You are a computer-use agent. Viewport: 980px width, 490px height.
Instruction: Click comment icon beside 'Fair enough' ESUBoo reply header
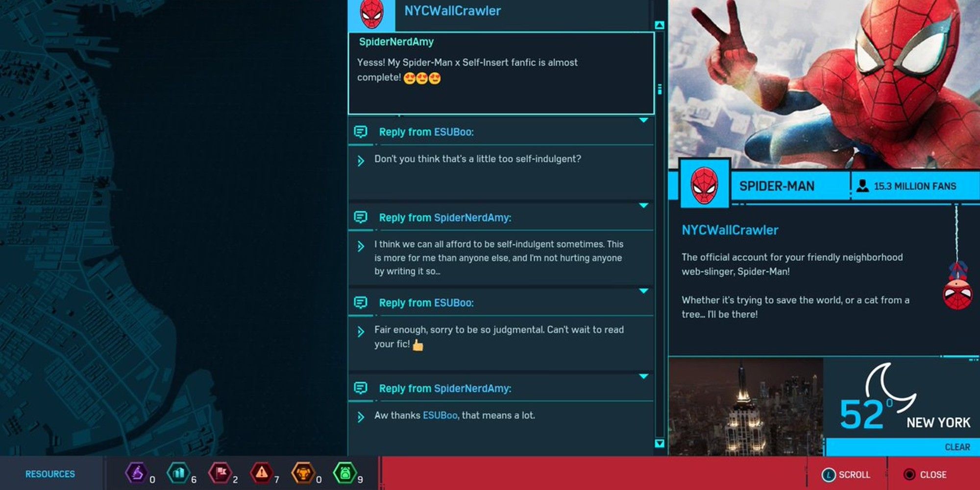361,303
